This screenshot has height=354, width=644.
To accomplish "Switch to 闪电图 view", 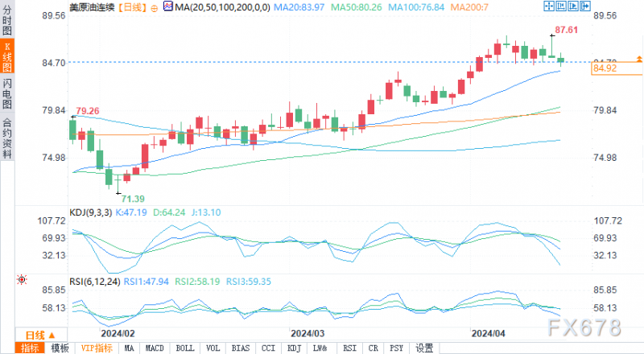I will 7,93.
